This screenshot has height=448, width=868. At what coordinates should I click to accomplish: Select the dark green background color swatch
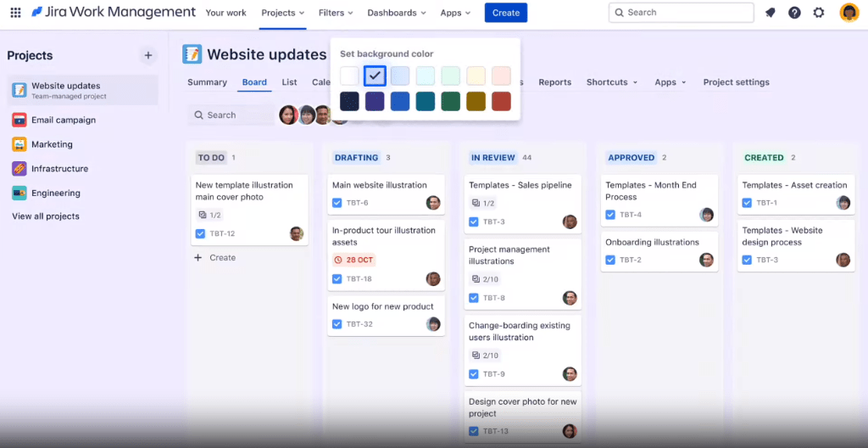click(x=451, y=102)
